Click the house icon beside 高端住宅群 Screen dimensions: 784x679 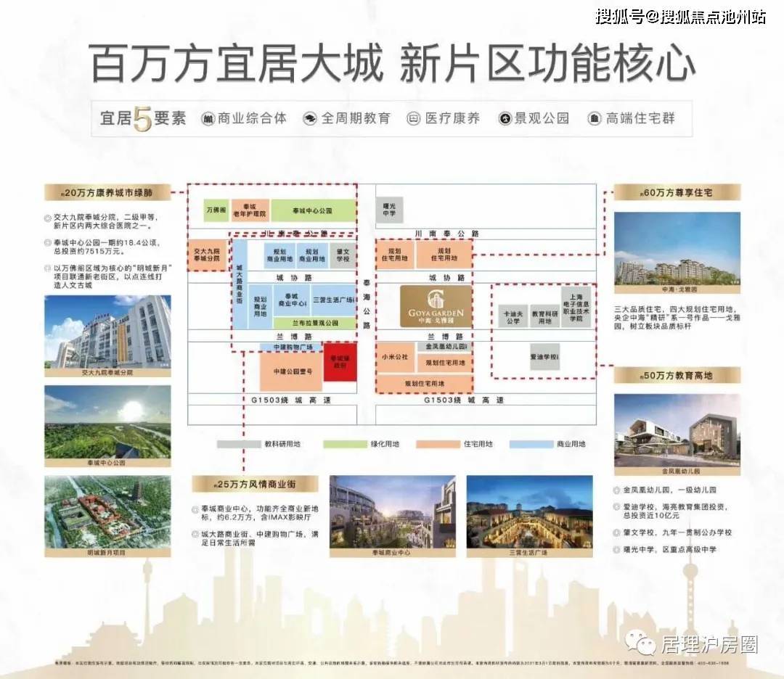tap(594, 118)
